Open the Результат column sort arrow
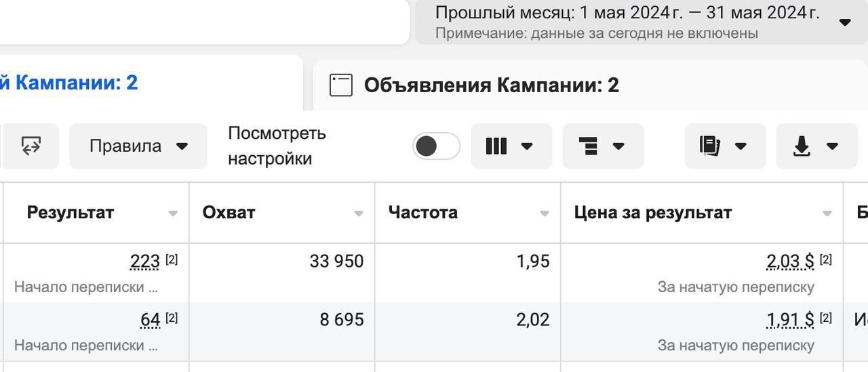Viewport: 868px width, 372px height. (173, 213)
